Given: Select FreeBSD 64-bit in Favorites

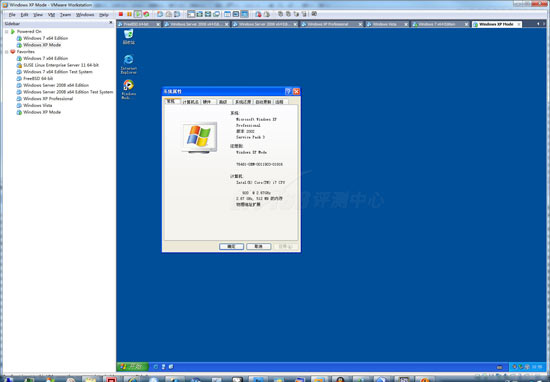Looking at the screenshot, I should pos(35,79).
